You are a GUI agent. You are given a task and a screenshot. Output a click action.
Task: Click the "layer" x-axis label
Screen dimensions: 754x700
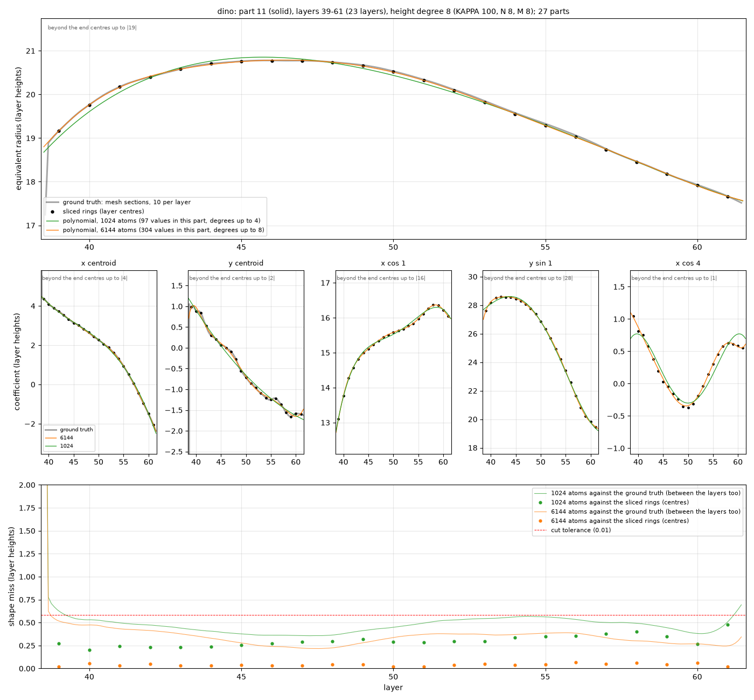pyautogui.click(x=393, y=688)
